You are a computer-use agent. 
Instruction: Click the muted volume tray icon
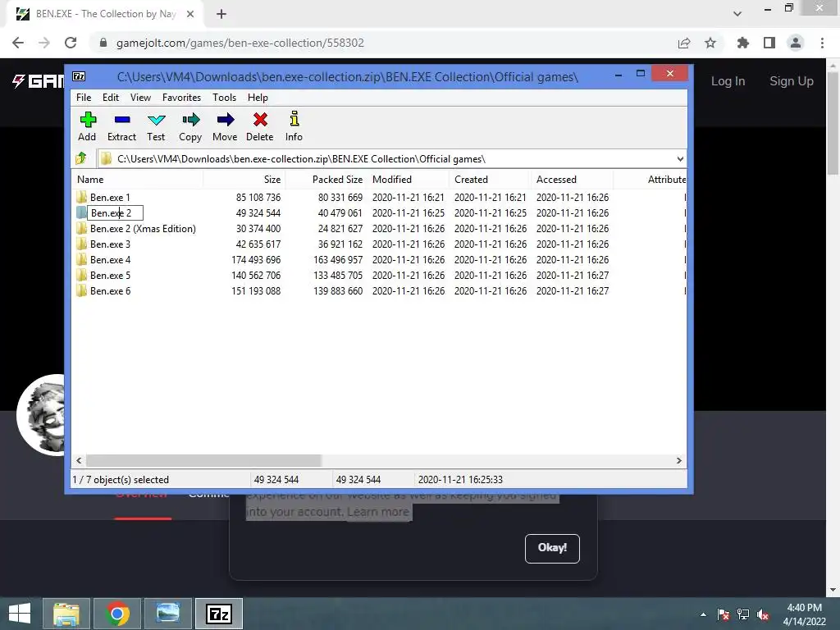(x=762, y=614)
